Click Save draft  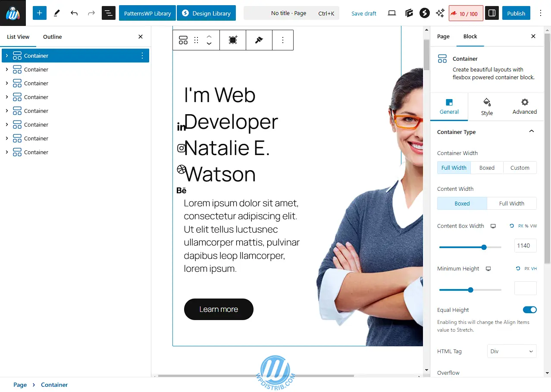(364, 13)
